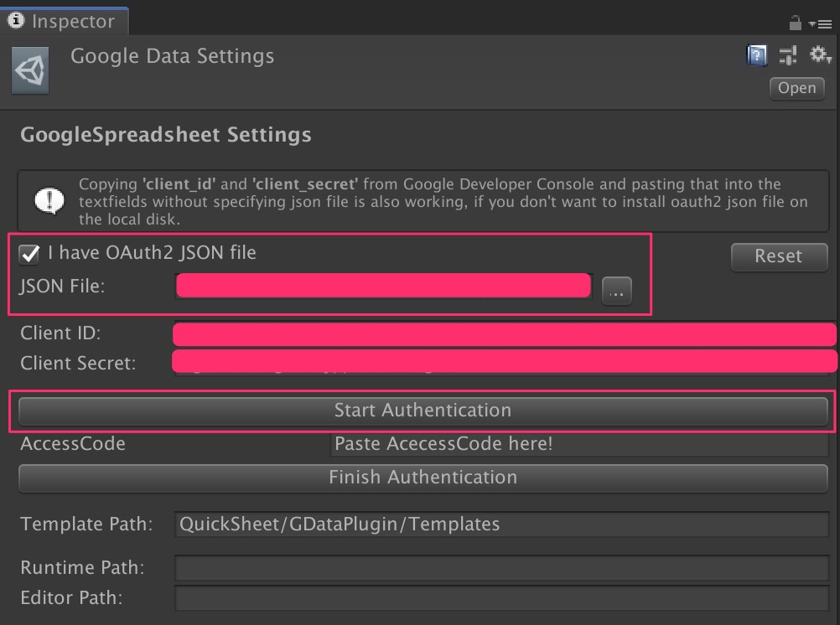Click the Open button
840x625 pixels.
796,88
